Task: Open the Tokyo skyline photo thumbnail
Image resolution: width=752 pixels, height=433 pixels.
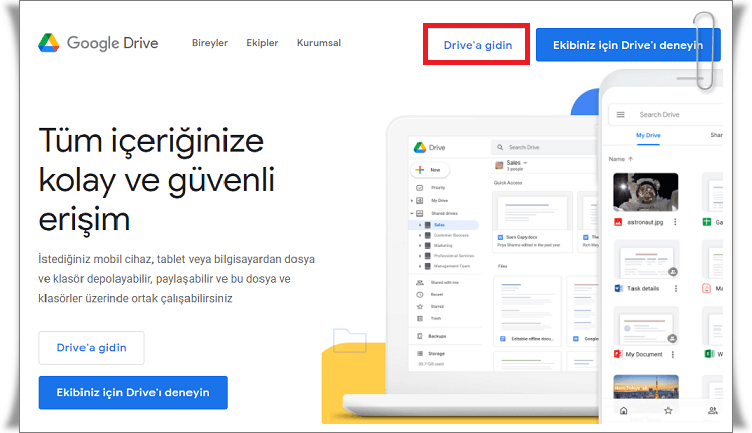Action: 646,386
